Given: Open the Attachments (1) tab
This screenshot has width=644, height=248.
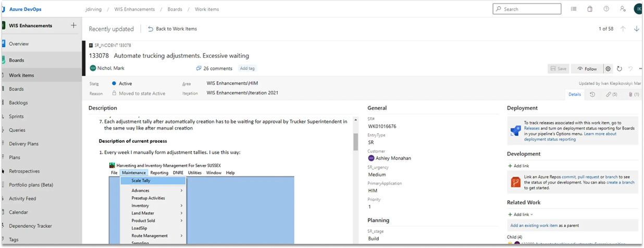Looking at the screenshot, I should 633,94.
